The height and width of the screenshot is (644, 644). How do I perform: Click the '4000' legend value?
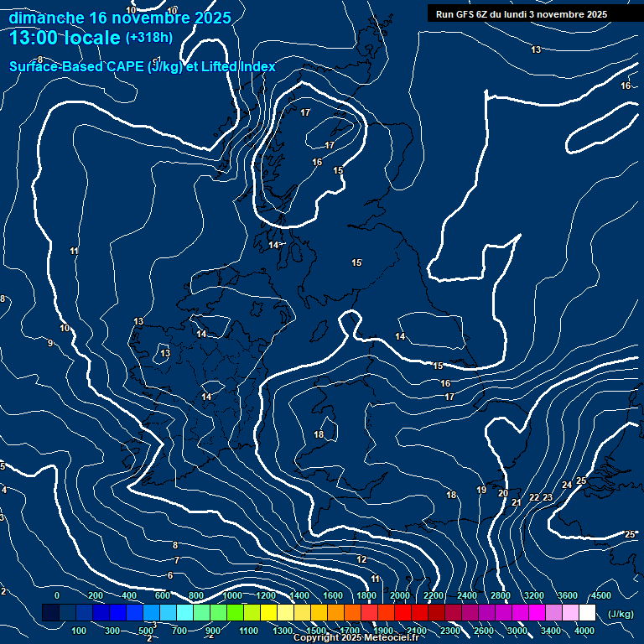click(x=584, y=631)
